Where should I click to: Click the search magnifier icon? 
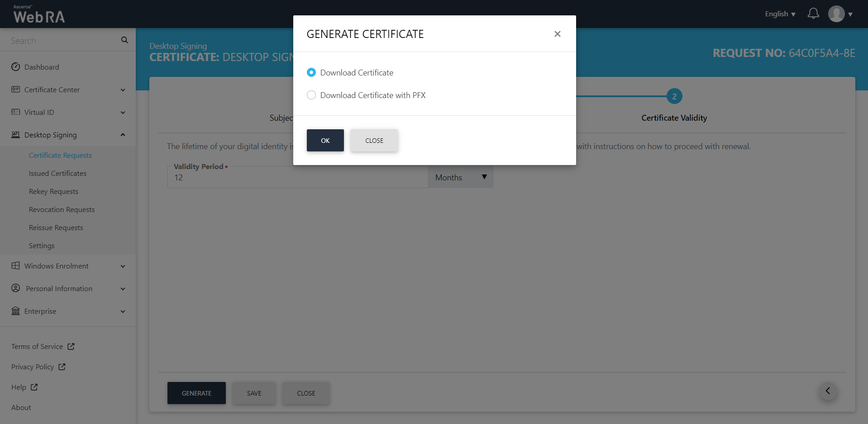[x=124, y=40]
